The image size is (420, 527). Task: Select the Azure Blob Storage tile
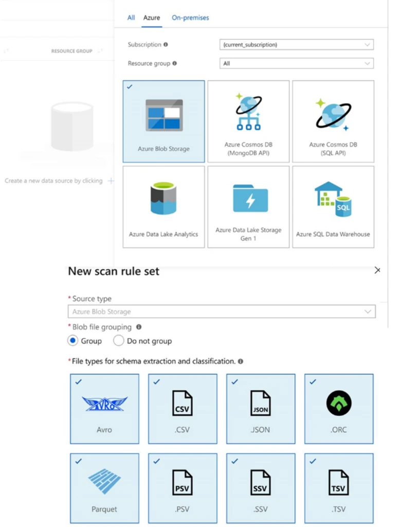click(x=163, y=121)
